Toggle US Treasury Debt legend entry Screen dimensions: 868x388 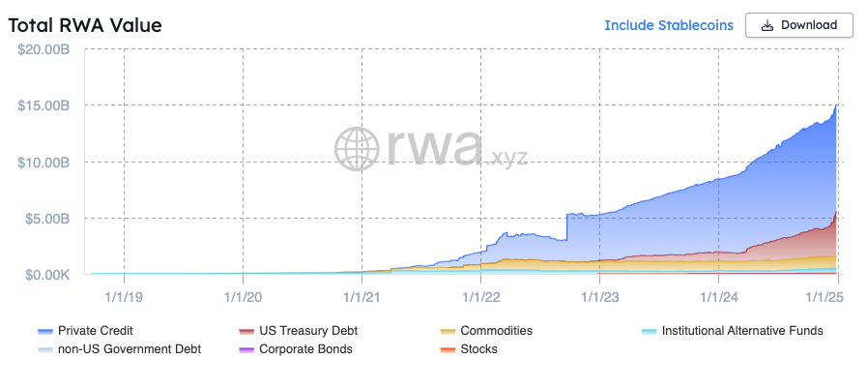click(299, 331)
